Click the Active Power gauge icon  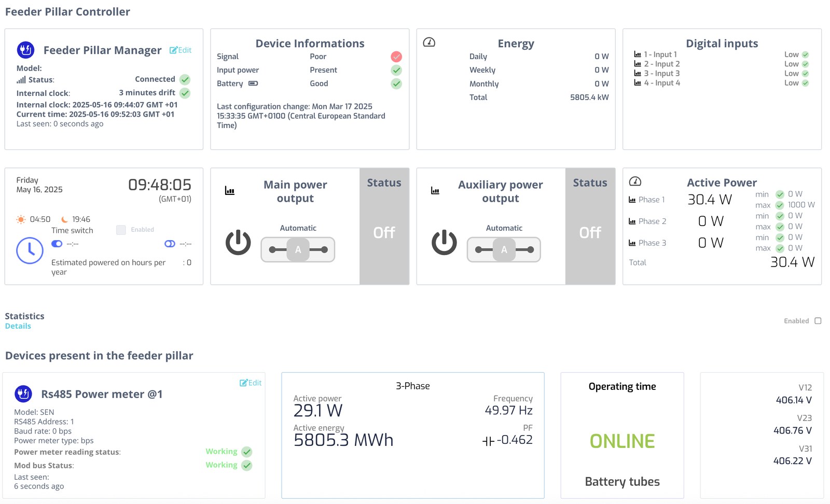pos(635,181)
